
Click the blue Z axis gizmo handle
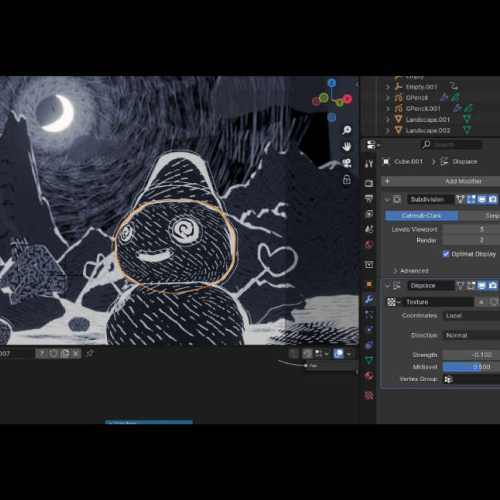[x=331, y=83]
